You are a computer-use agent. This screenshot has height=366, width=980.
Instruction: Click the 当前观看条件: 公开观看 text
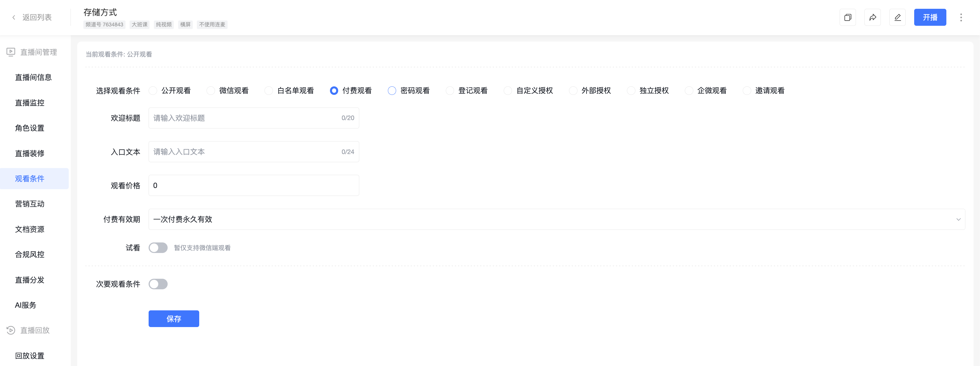coord(119,54)
